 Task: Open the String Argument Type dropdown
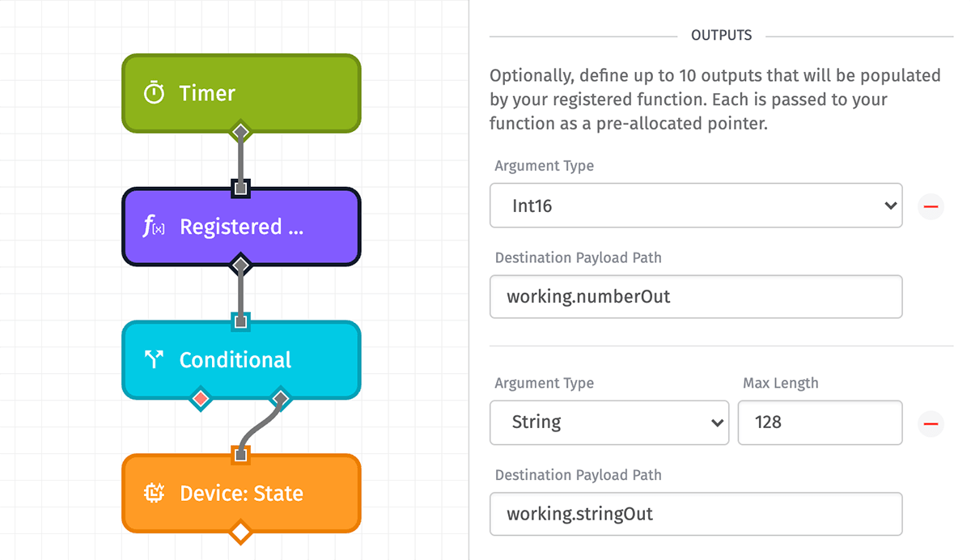click(x=609, y=422)
